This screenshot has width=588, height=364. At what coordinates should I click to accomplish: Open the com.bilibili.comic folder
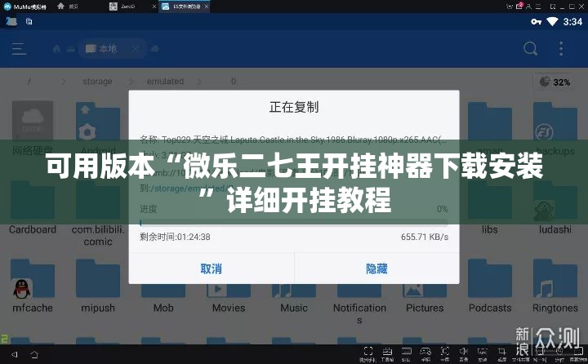98,215
